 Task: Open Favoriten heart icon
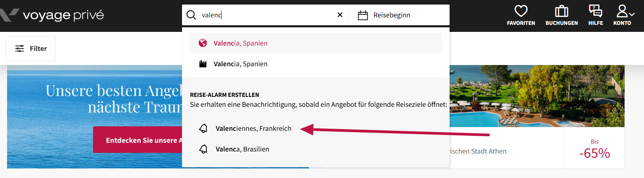click(x=521, y=11)
